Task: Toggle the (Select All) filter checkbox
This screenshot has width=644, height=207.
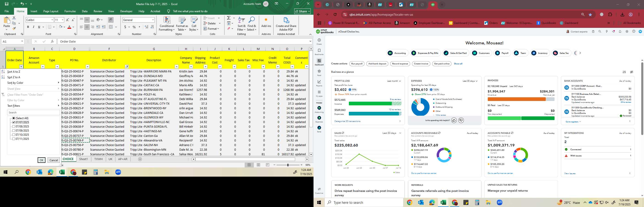Action: [x=14, y=118]
